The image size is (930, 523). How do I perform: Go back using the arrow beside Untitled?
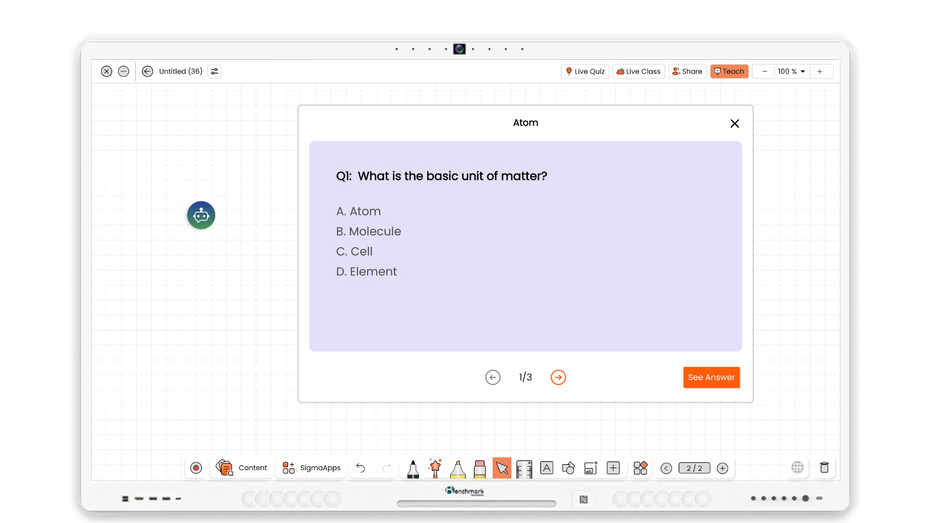[x=147, y=71]
